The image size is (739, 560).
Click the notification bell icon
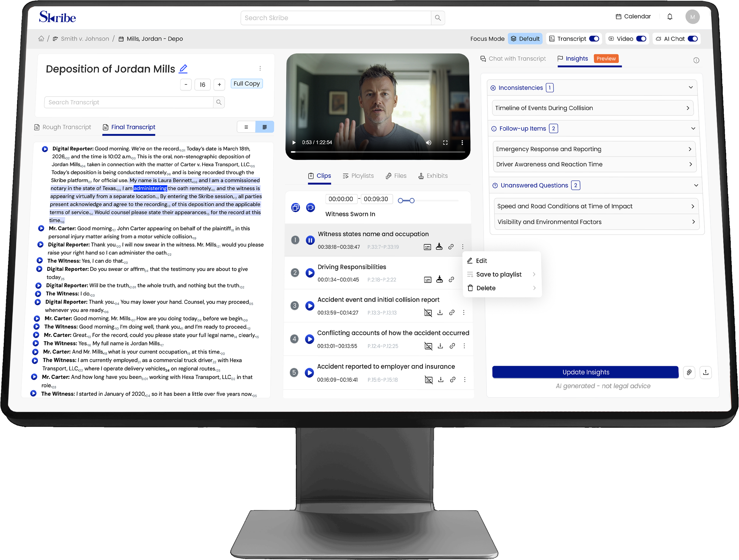coord(669,17)
